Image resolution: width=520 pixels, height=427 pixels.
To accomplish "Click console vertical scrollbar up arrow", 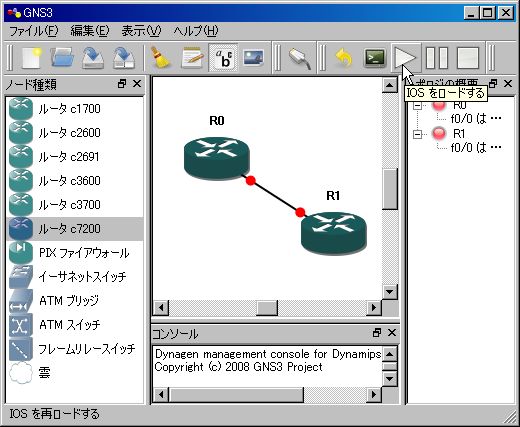I will pyautogui.click(x=389, y=354).
